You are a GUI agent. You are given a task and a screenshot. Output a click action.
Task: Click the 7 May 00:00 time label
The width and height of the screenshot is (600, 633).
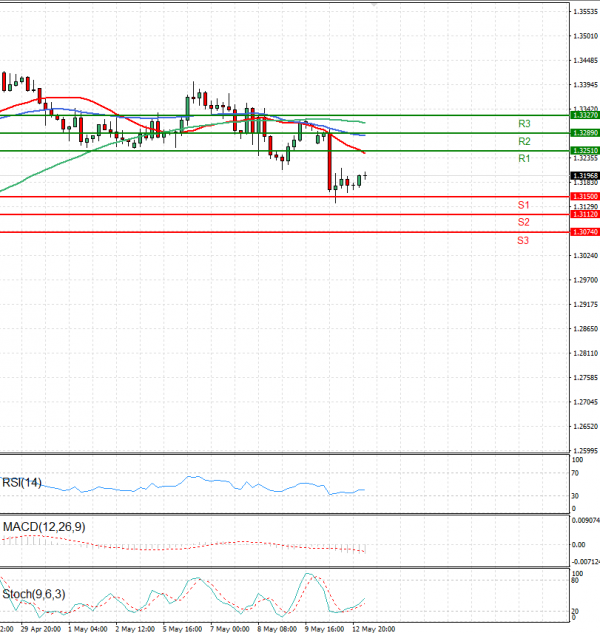pyautogui.click(x=230, y=629)
